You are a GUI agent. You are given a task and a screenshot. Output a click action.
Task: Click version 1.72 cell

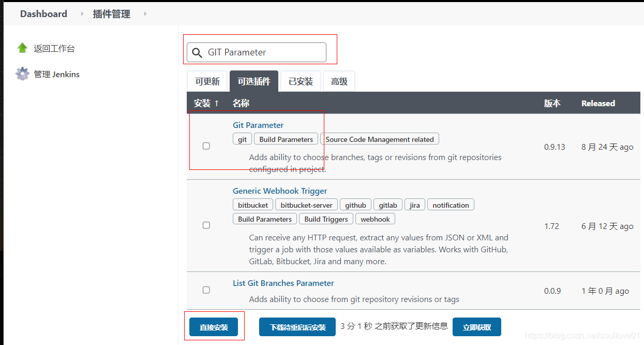pyautogui.click(x=551, y=226)
